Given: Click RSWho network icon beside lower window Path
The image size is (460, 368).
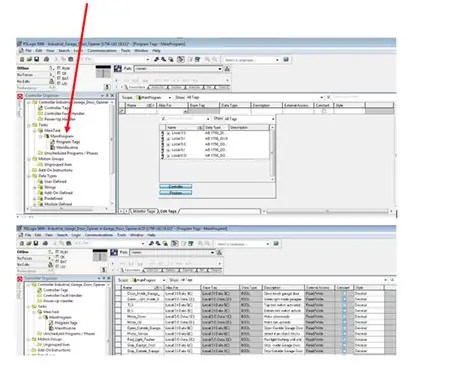Looking at the screenshot, I should [x=219, y=253].
